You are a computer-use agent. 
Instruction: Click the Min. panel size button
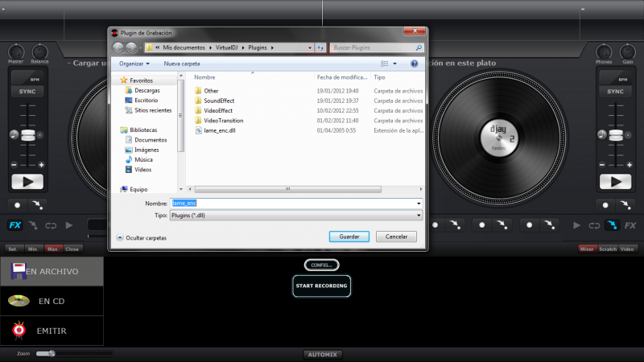tap(33, 249)
